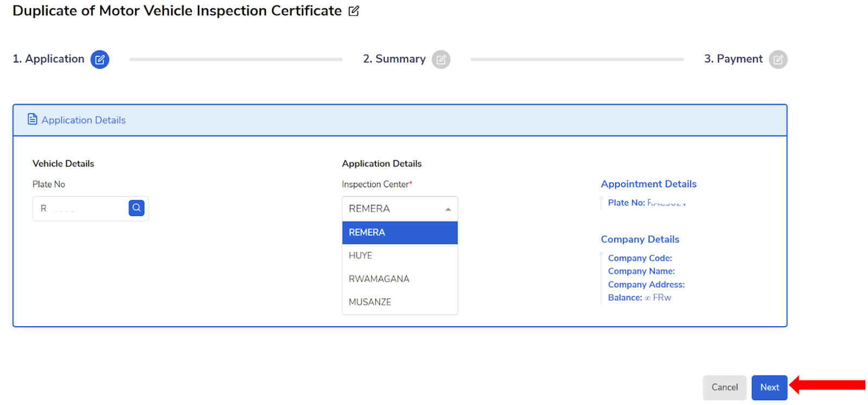Click the Appointment Details heading
This screenshot has width=868, height=405.
pos(648,184)
